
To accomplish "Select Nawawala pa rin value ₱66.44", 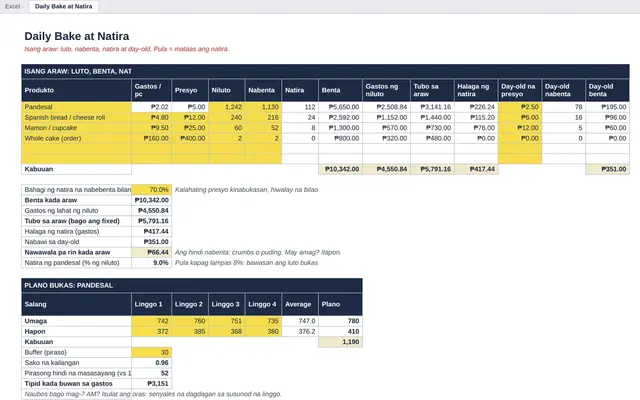I will 151,252.
